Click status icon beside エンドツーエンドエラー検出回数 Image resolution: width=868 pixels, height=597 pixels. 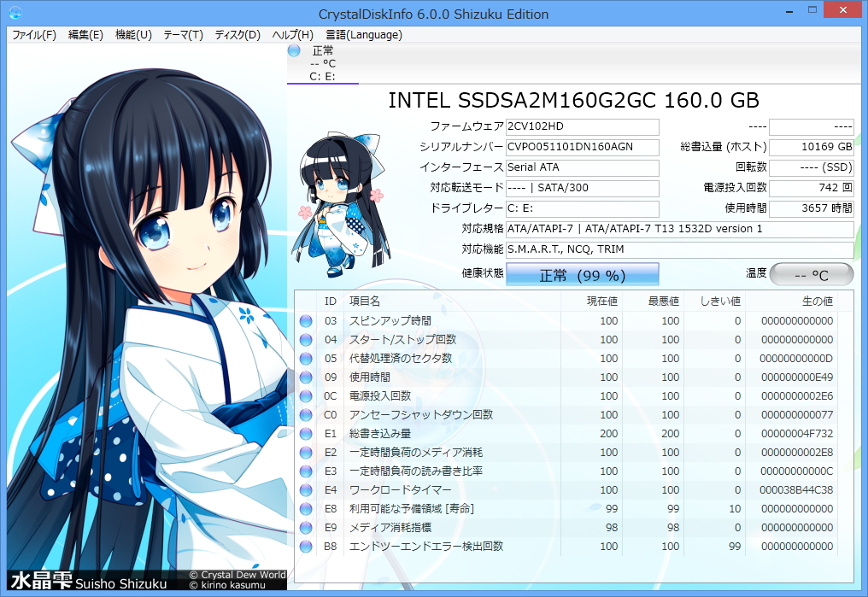pos(305,547)
